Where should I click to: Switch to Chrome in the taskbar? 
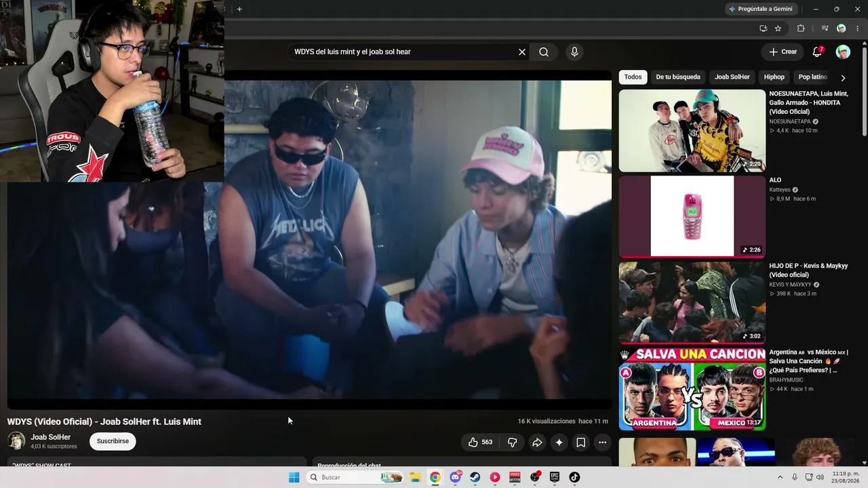pos(435,477)
